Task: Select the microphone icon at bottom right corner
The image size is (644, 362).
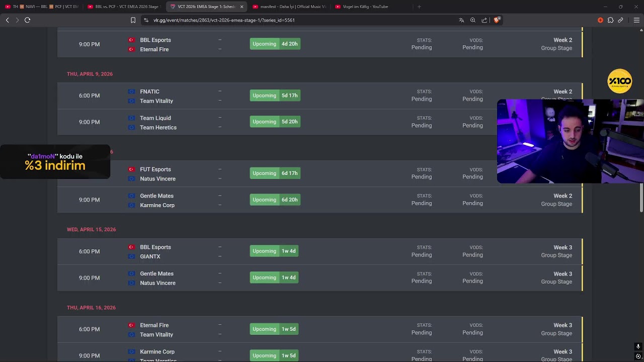Action: [x=638, y=346]
